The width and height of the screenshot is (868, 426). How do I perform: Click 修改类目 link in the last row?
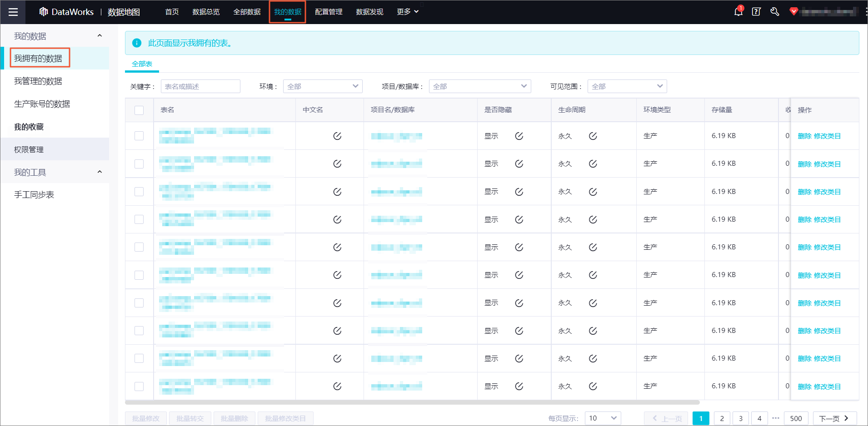(827, 386)
